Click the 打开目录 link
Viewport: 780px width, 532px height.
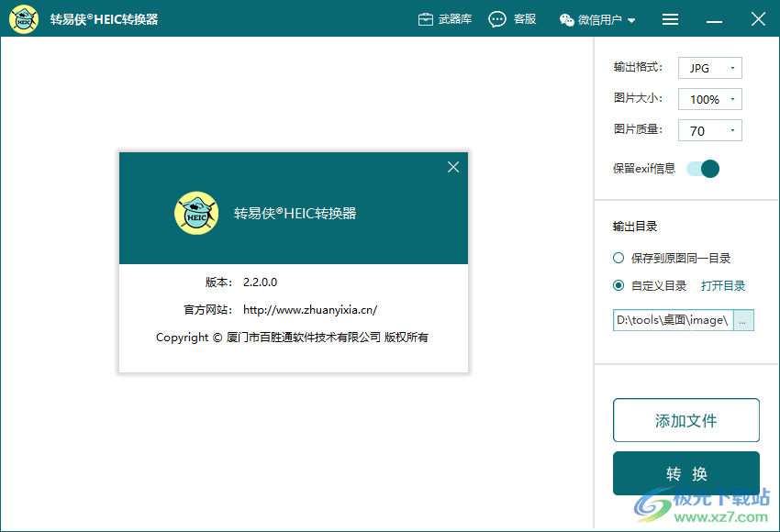[723, 286]
